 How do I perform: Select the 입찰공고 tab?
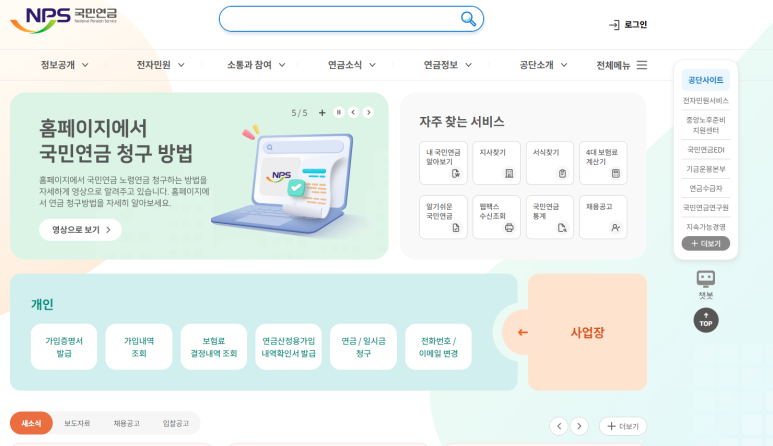tap(176, 423)
